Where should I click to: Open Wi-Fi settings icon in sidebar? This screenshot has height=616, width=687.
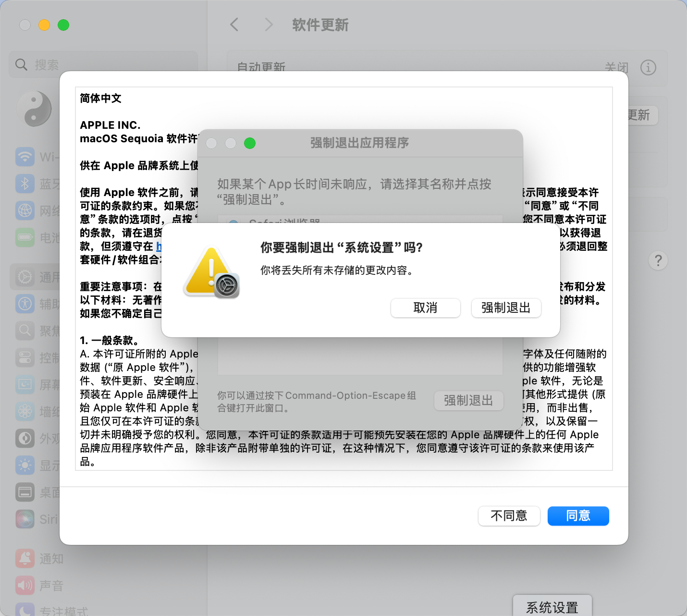pos(25,157)
